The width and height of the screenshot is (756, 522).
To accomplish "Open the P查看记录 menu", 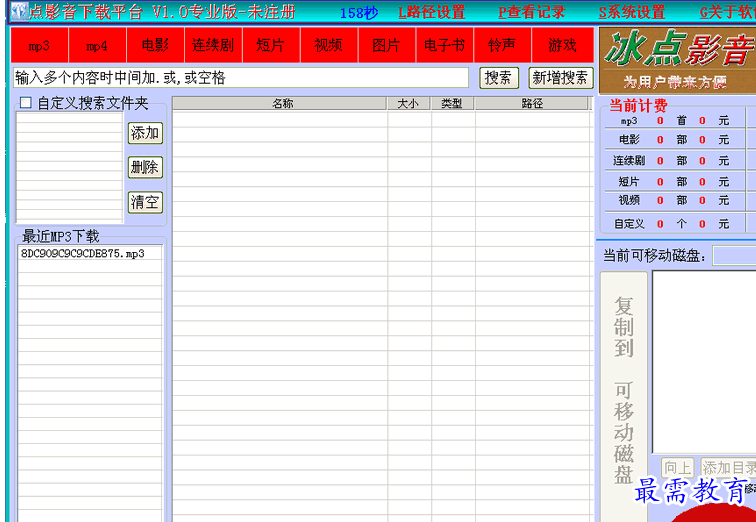I will pyautogui.click(x=532, y=13).
